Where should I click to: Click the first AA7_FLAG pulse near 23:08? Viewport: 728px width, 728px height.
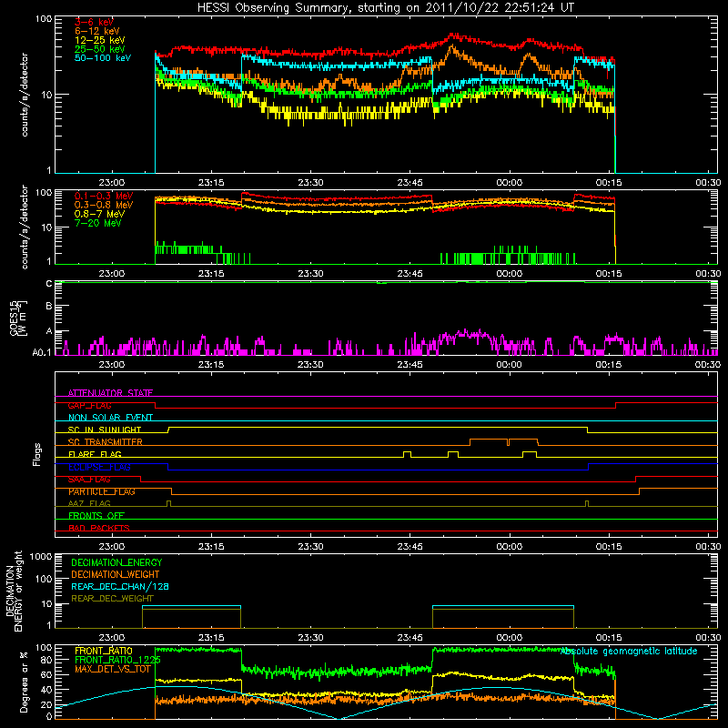pos(168,503)
